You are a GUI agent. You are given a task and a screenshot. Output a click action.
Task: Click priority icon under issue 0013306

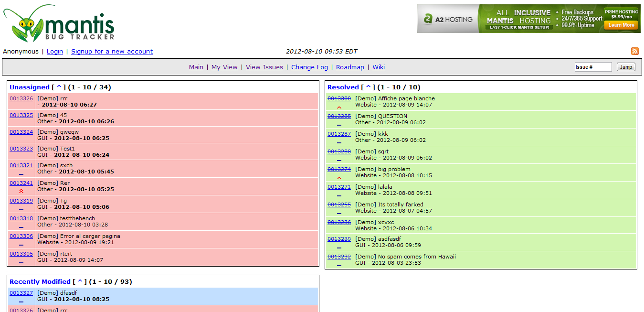(21, 245)
